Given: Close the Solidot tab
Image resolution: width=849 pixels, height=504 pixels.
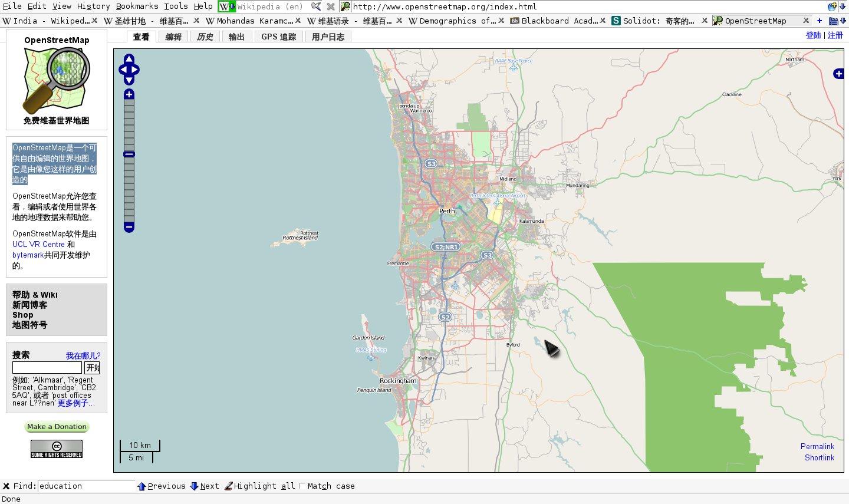Looking at the screenshot, I should click(x=705, y=21).
